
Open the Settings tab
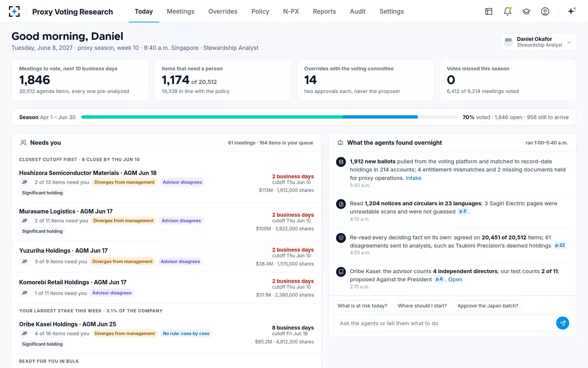pos(392,11)
